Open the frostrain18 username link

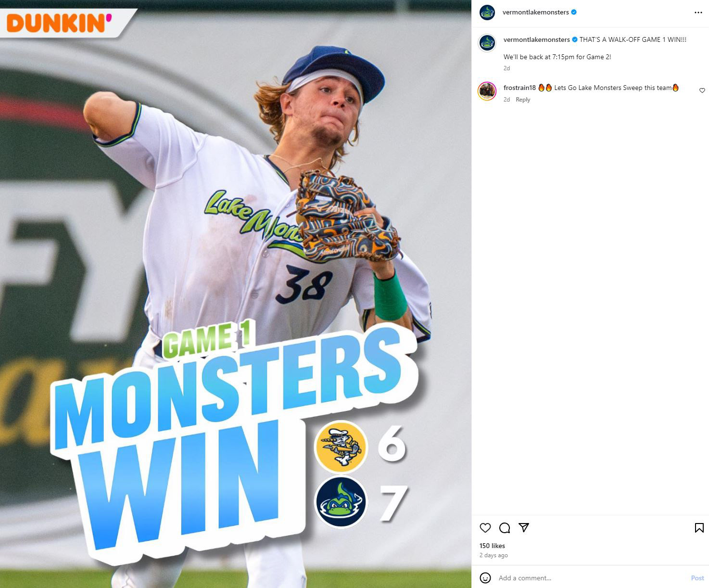pos(519,88)
